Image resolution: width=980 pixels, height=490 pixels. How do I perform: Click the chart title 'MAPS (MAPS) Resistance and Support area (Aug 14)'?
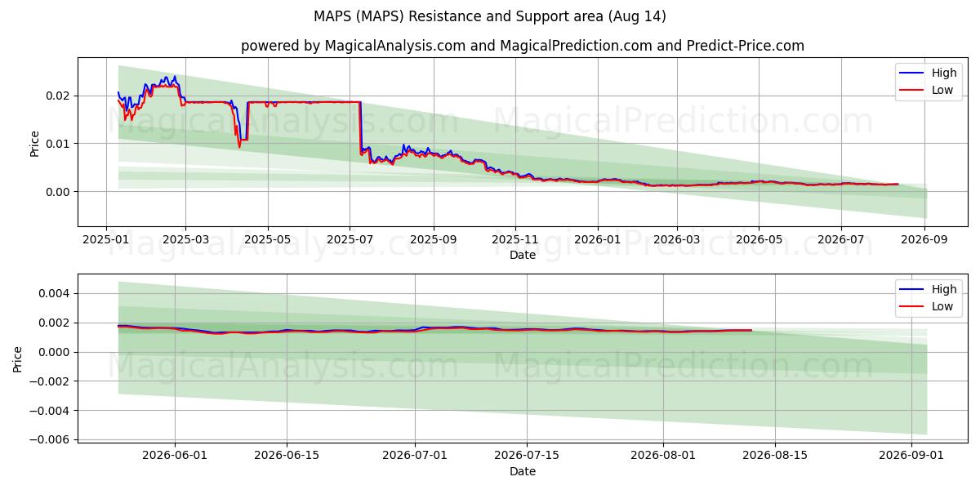pos(490,16)
